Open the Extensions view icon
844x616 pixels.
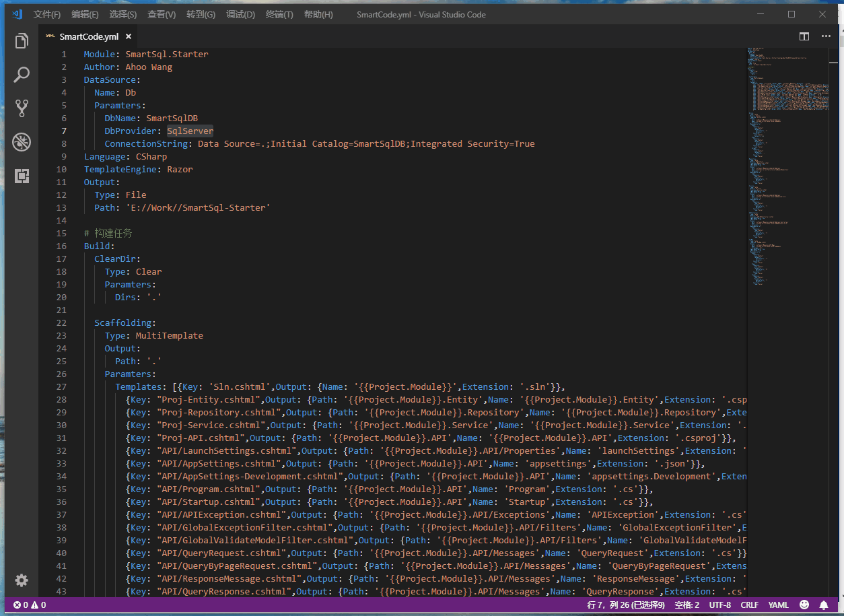tap(21, 176)
